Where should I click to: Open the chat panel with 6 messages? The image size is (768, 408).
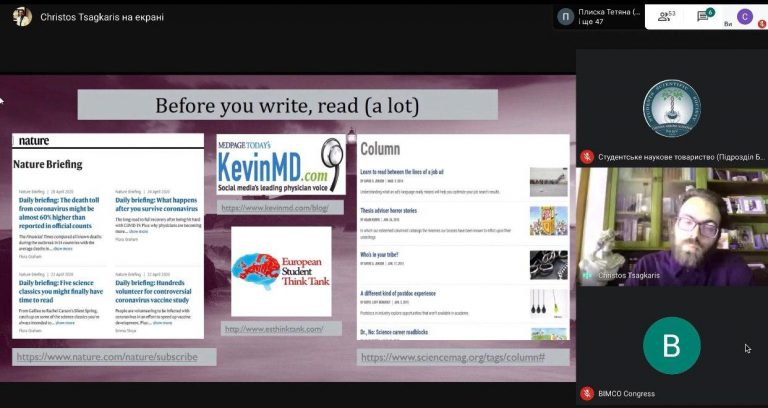pos(704,16)
